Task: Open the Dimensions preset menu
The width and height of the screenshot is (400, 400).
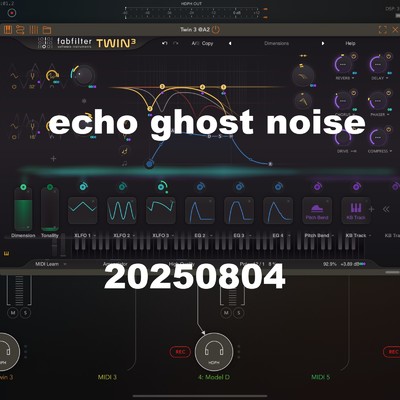Action: coord(276,43)
